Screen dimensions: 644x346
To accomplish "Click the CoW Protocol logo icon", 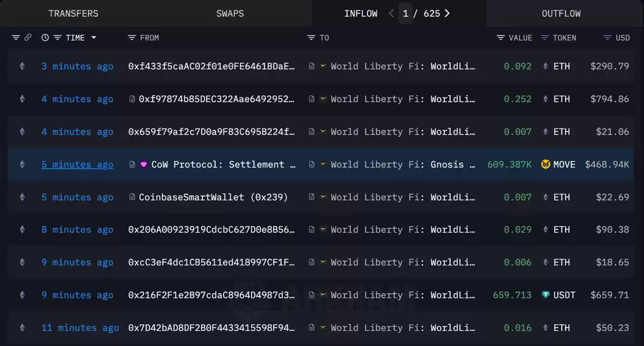I will pyautogui.click(x=143, y=164).
